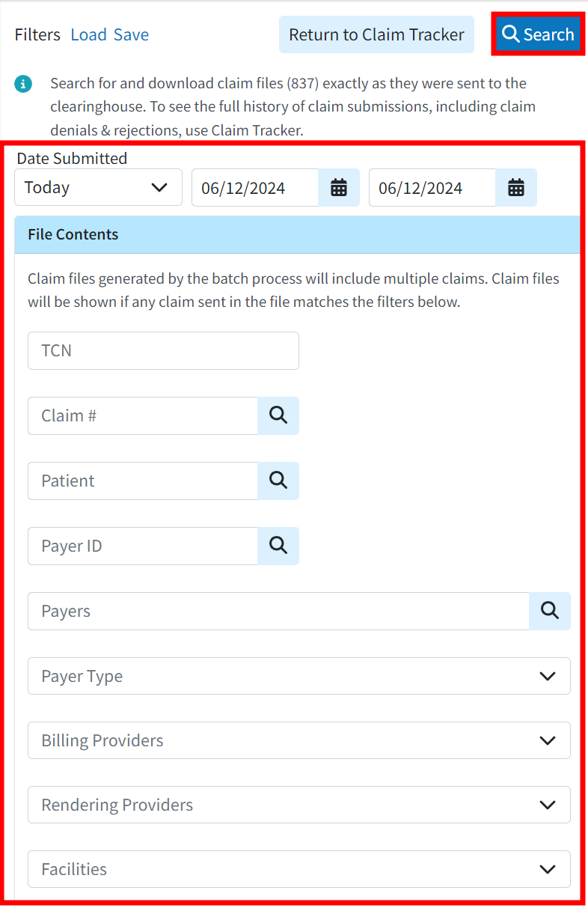Expand the Billing Providers dropdown
This screenshot has height=908, width=588.
pyautogui.click(x=299, y=740)
